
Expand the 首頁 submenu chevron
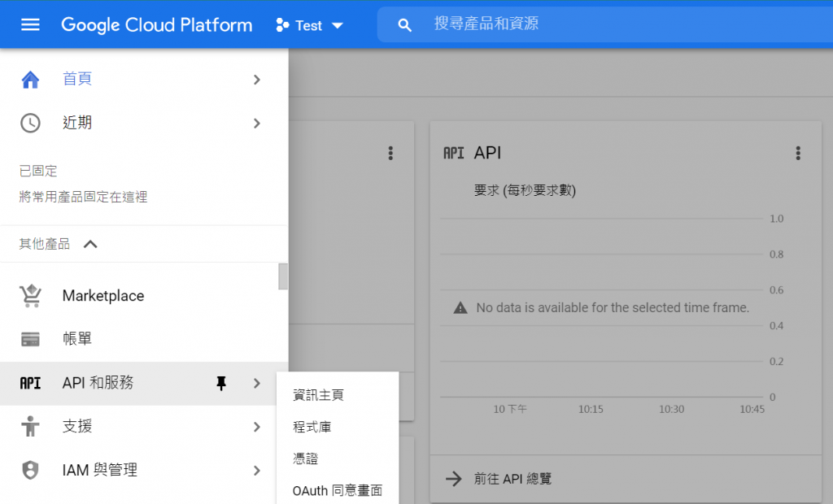pyautogui.click(x=257, y=80)
